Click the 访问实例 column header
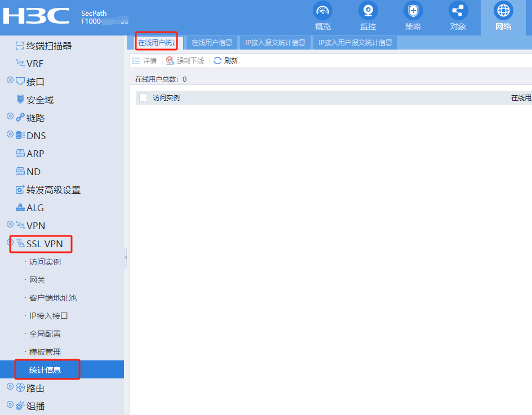 tap(166, 97)
